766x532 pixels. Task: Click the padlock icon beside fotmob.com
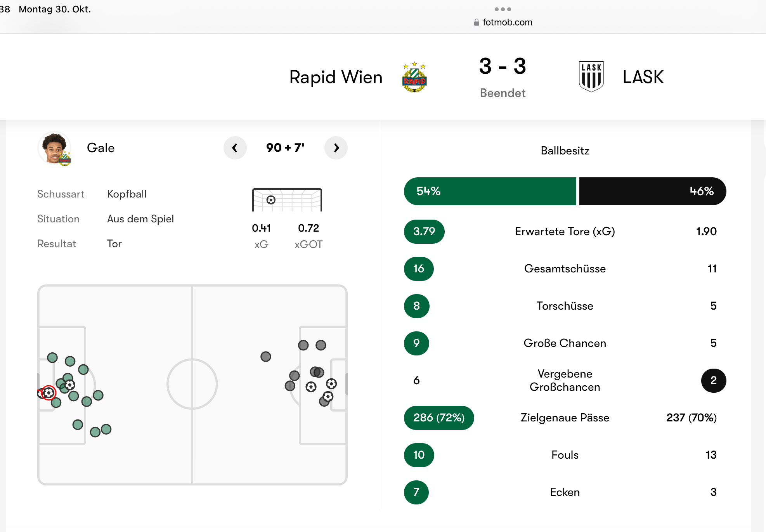click(x=477, y=23)
